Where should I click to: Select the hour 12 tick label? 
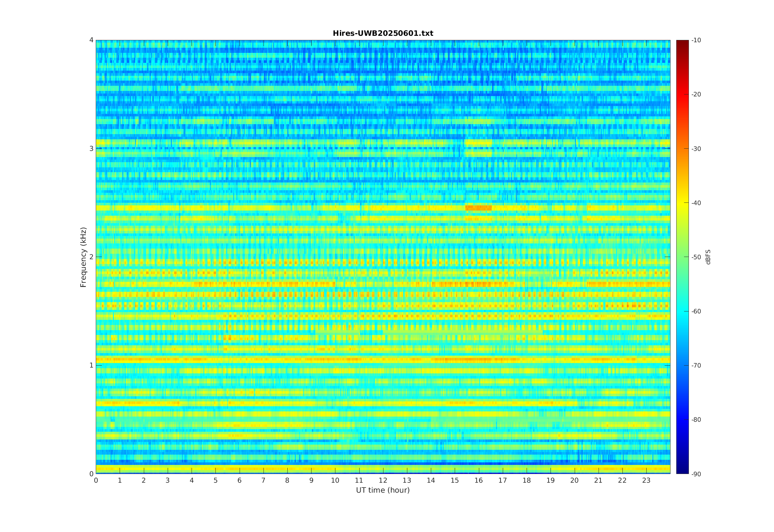(x=383, y=481)
